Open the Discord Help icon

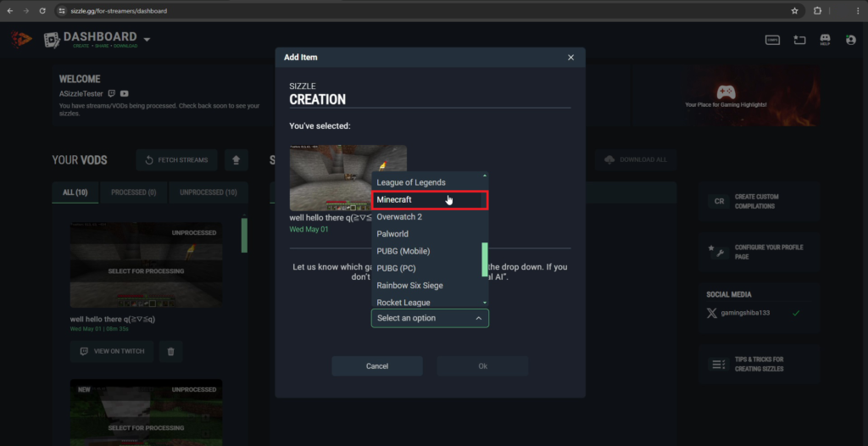[825, 40]
